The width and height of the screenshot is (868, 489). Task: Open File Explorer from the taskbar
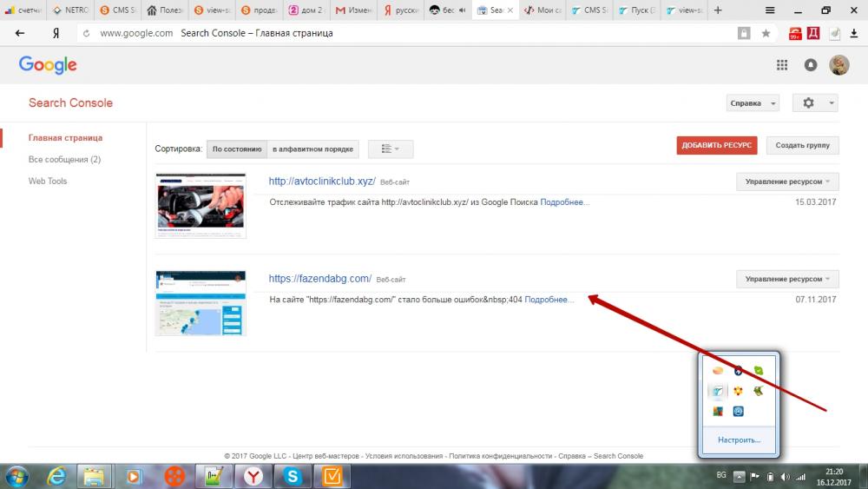point(94,476)
